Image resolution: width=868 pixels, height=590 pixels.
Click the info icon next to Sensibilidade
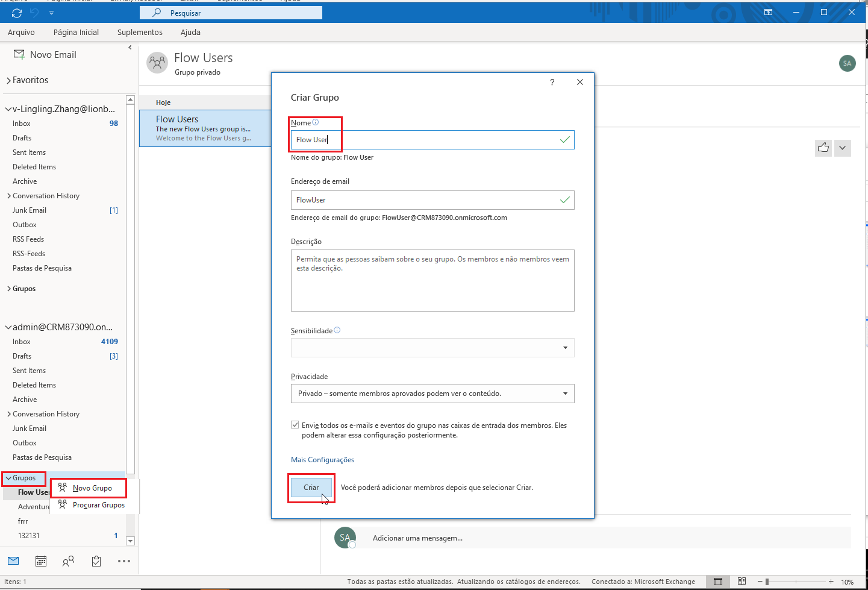(x=337, y=330)
